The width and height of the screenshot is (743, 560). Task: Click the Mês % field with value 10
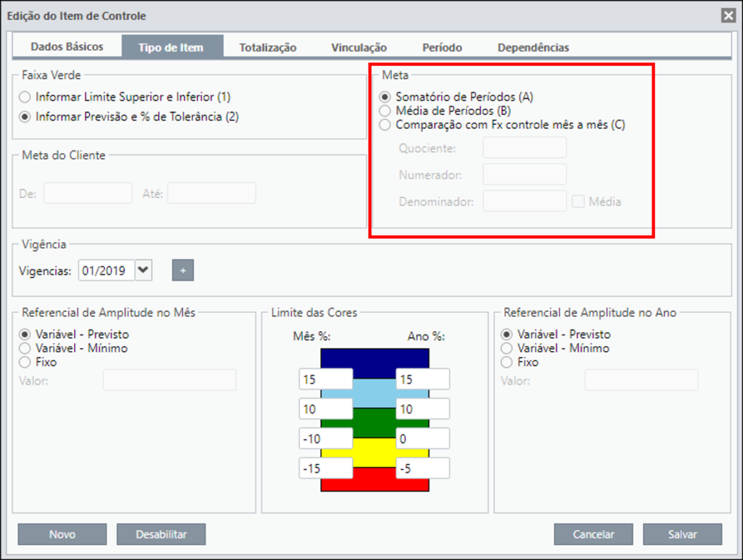tap(326, 409)
